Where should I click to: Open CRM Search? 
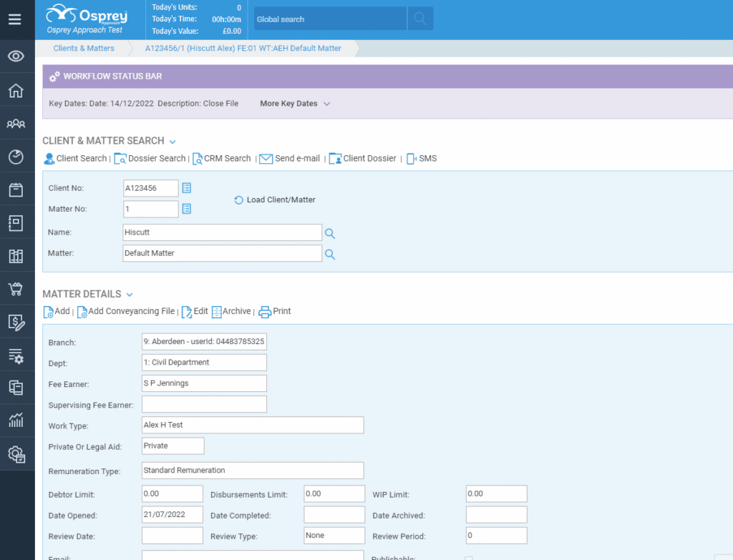click(x=222, y=158)
